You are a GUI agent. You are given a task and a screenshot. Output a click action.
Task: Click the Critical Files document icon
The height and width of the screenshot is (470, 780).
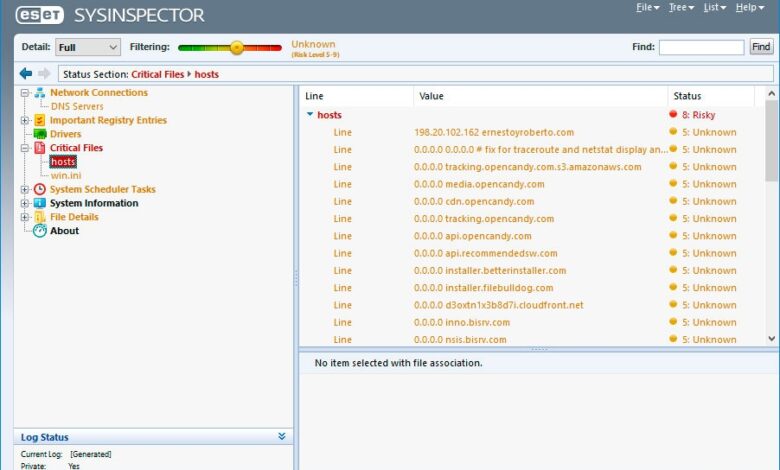click(40, 148)
